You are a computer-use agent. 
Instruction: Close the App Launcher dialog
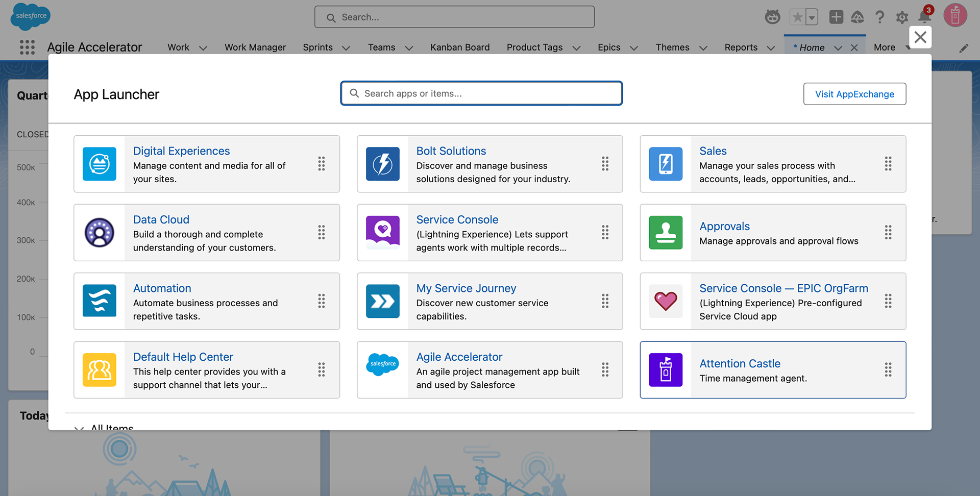click(920, 37)
